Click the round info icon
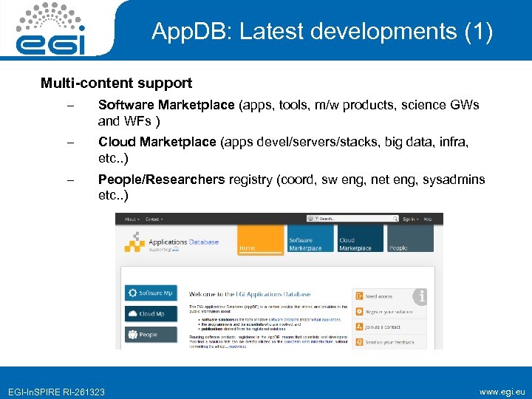Screen dimensions: 532x399 [x=420, y=297]
